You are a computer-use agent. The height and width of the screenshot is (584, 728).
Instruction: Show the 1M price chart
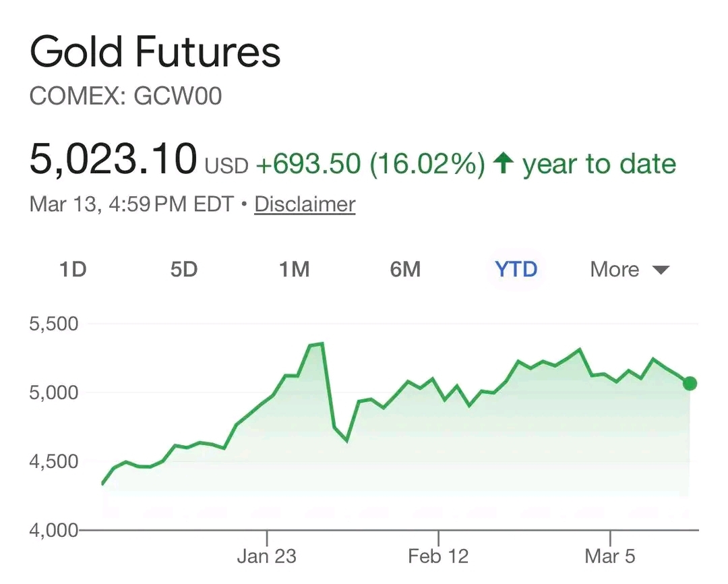pos(294,270)
